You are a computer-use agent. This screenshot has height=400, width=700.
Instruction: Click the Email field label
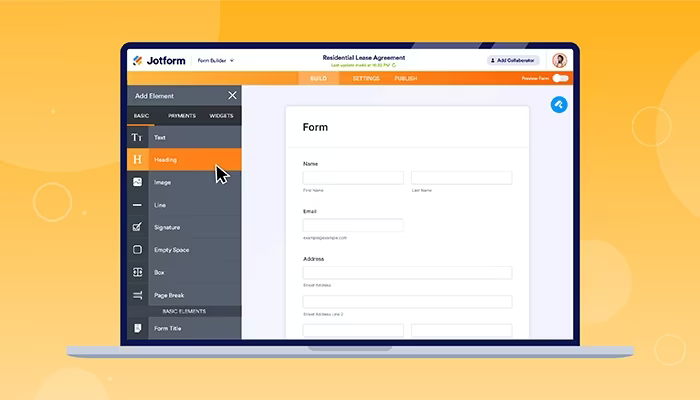309,211
